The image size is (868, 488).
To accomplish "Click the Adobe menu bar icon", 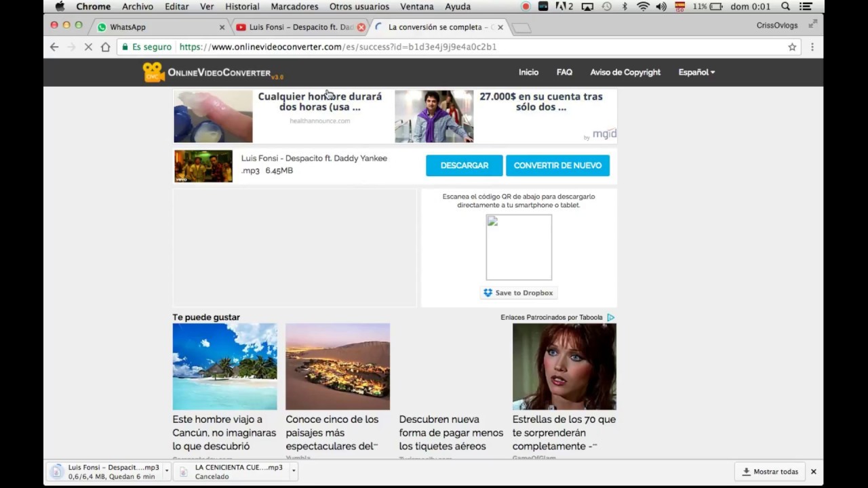I will [564, 6].
